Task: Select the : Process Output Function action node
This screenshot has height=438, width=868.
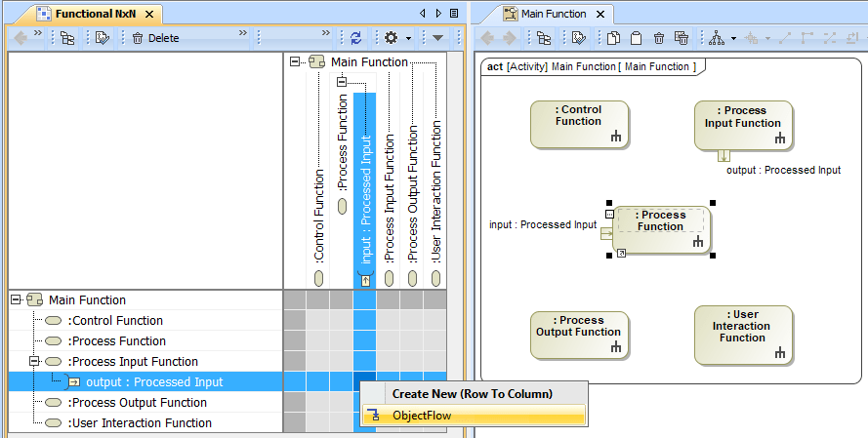Action: click(579, 336)
